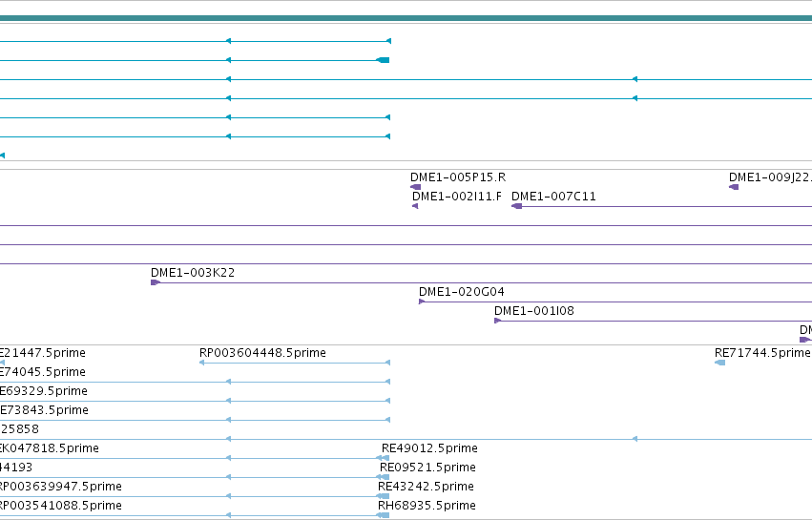The height and width of the screenshot is (520, 812).
Task: Click the RE71744.5prime EST label
Action: [x=762, y=353]
